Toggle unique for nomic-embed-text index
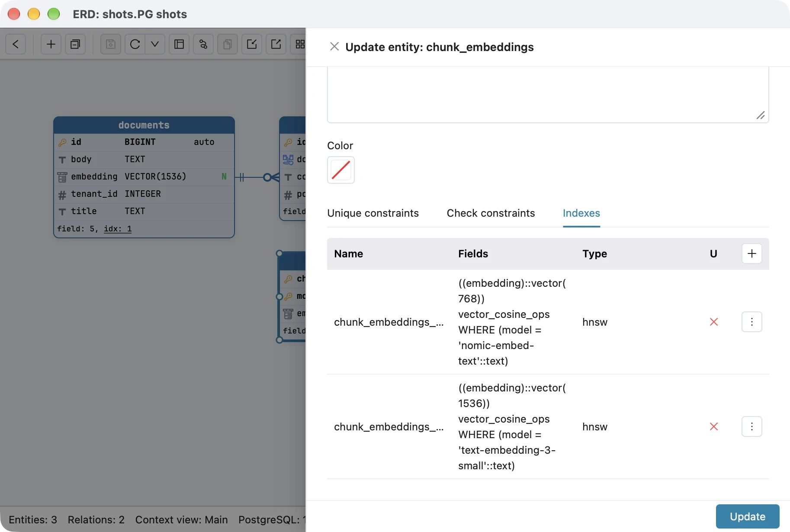790x532 pixels. pyautogui.click(x=714, y=322)
